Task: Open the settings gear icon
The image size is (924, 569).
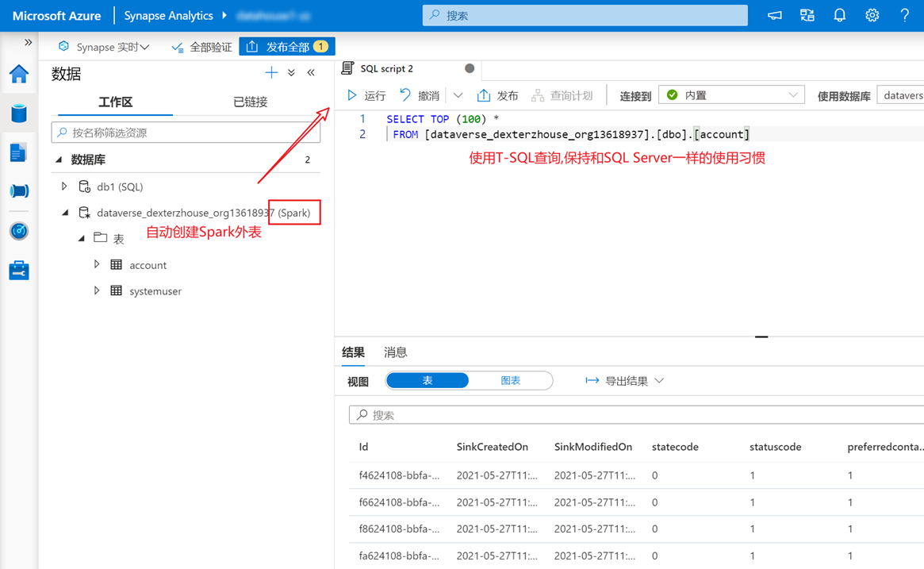Action: [x=872, y=16]
